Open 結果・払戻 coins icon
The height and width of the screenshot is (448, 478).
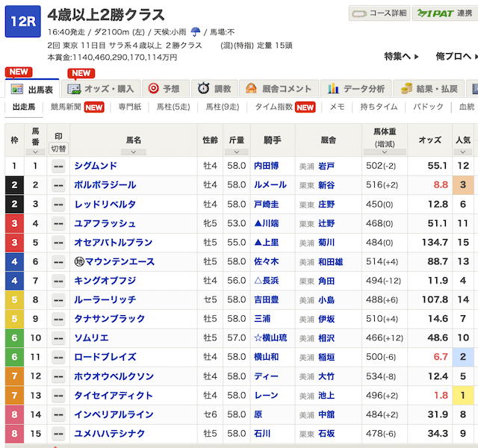(x=407, y=89)
